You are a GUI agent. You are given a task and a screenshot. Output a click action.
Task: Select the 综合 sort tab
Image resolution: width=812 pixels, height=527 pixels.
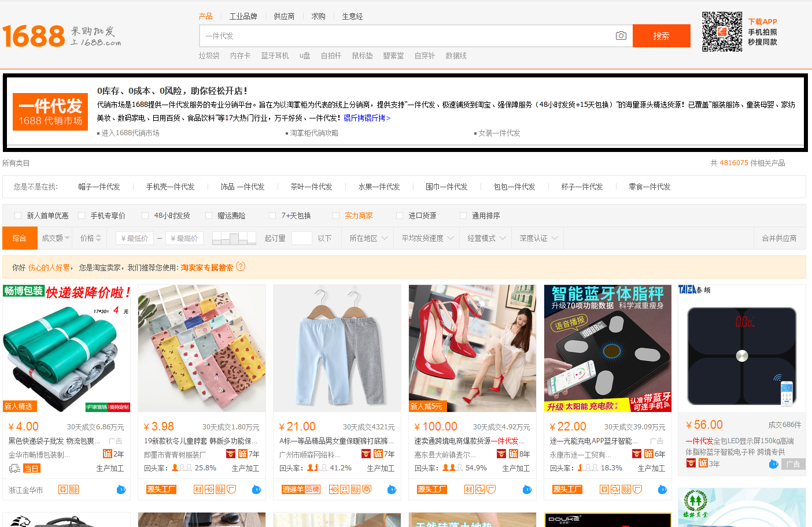coord(20,238)
